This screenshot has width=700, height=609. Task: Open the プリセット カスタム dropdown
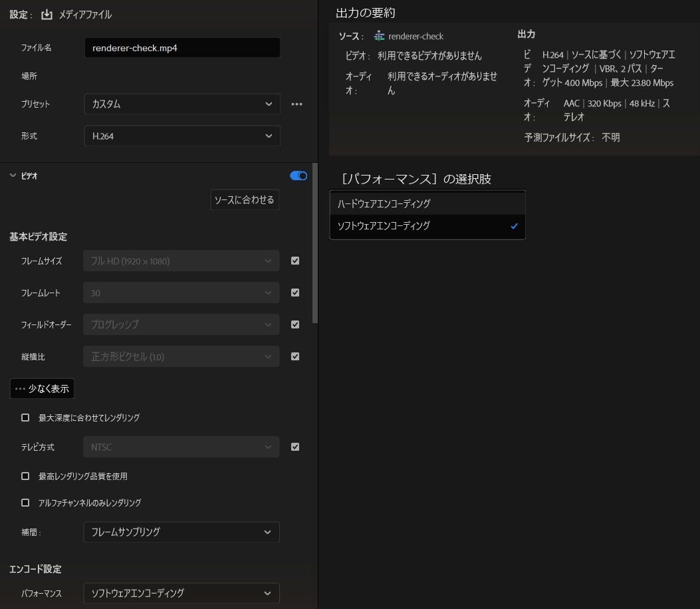pos(182,104)
